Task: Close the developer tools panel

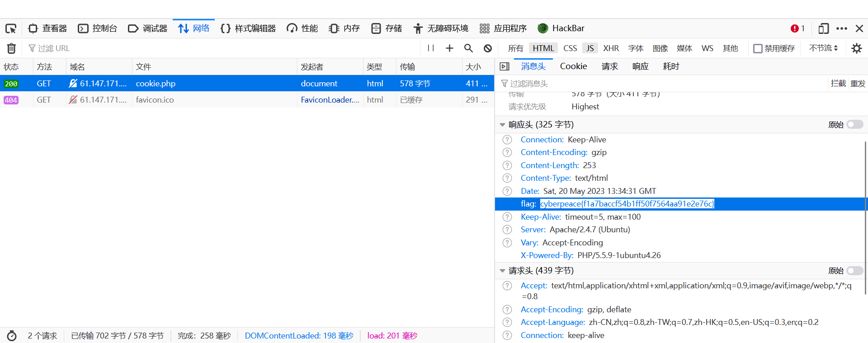Action: pos(859,28)
